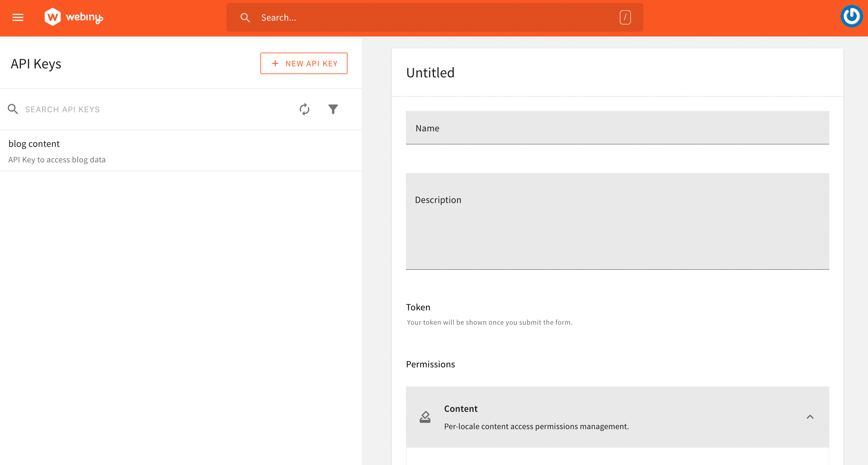Click the magnifier in the Search API Keys field

coord(13,109)
